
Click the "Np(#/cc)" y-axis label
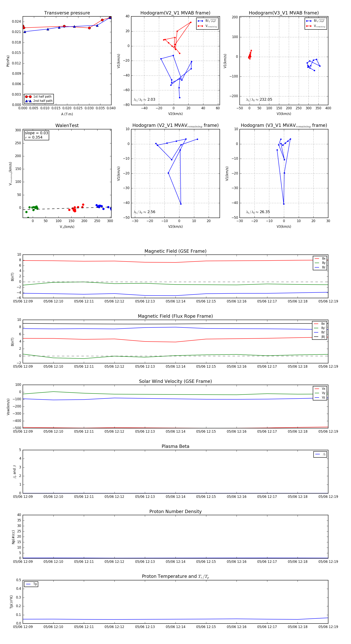tap(13, 537)
